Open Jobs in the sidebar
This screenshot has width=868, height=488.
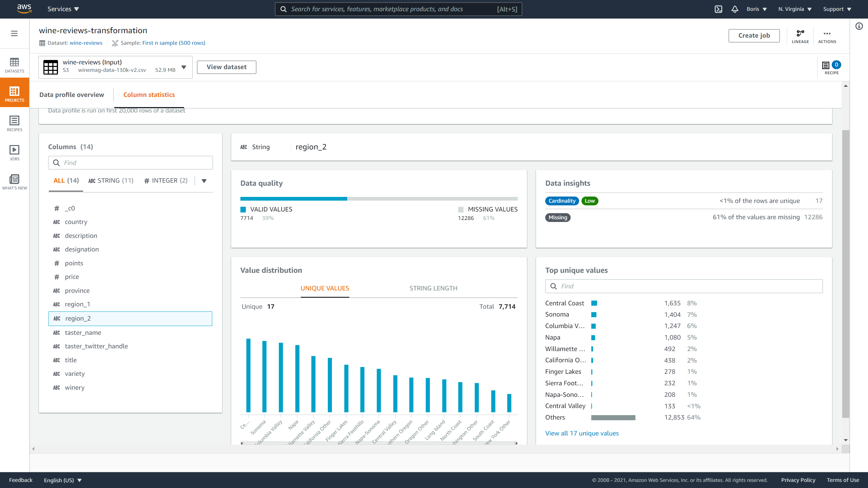point(15,153)
